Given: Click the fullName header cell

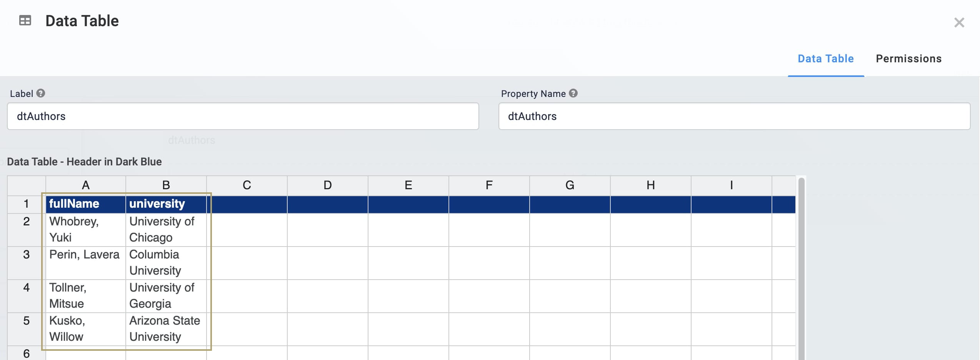Looking at the screenshot, I should pos(86,204).
